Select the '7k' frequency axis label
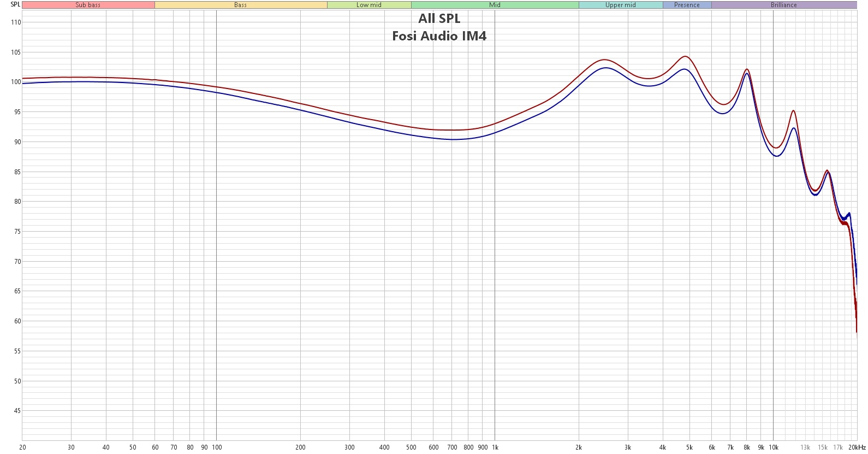Image resolution: width=868 pixels, height=454 pixels. 730,447
